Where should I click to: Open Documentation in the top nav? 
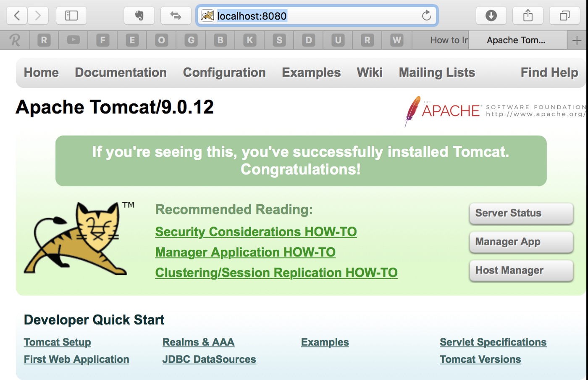121,72
